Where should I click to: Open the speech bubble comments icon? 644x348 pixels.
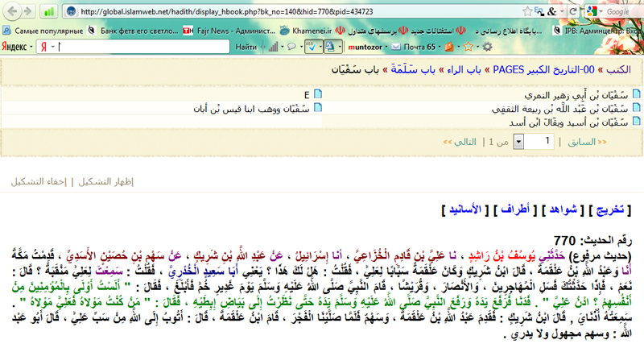[291, 47]
